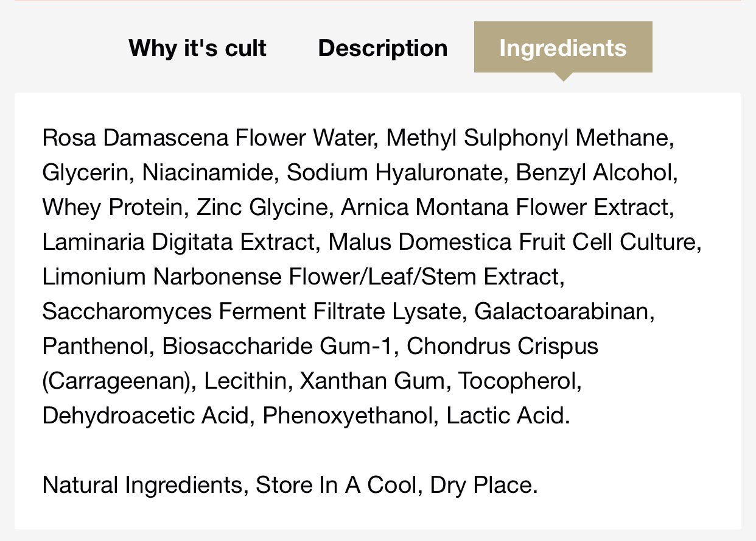Click the Benzyl Alcohol ingredient text
756x541 pixels.
click(x=595, y=172)
